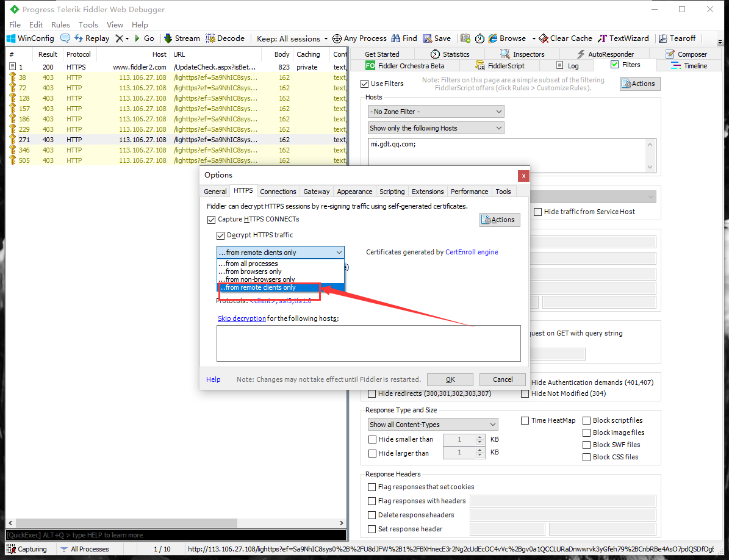This screenshot has width=729, height=560.
Task: Switch to Connections tab in Options
Action: pos(278,192)
